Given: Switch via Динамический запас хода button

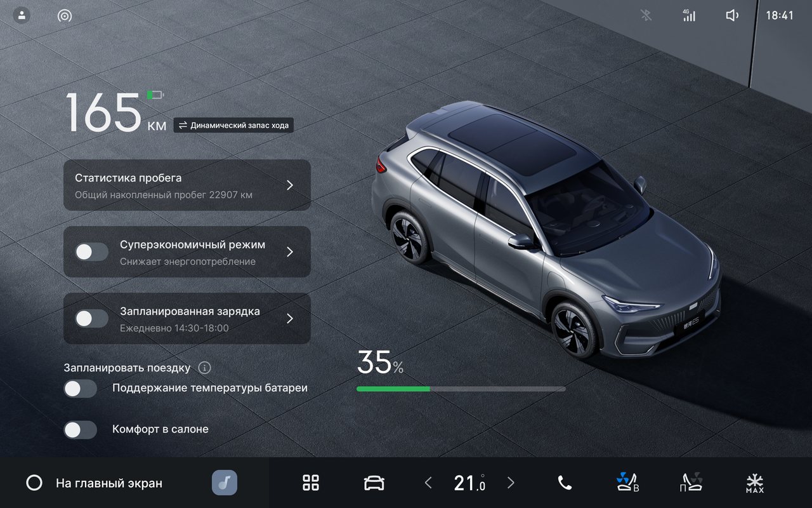Looking at the screenshot, I should pyautogui.click(x=233, y=125).
